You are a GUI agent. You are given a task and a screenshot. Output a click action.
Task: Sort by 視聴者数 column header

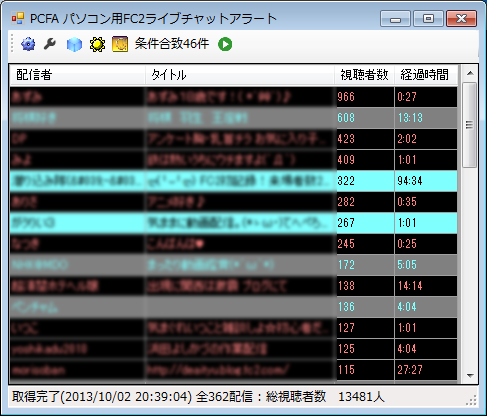364,75
